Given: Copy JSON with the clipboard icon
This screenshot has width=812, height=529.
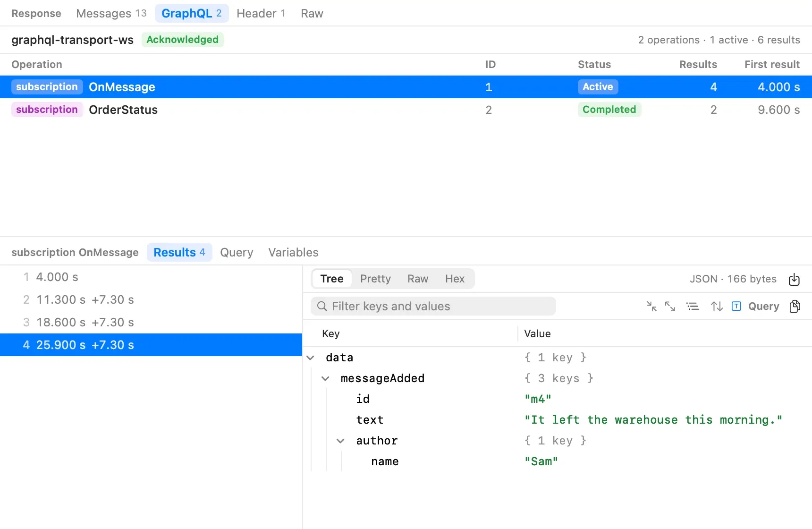Looking at the screenshot, I should tap(795, 306).
